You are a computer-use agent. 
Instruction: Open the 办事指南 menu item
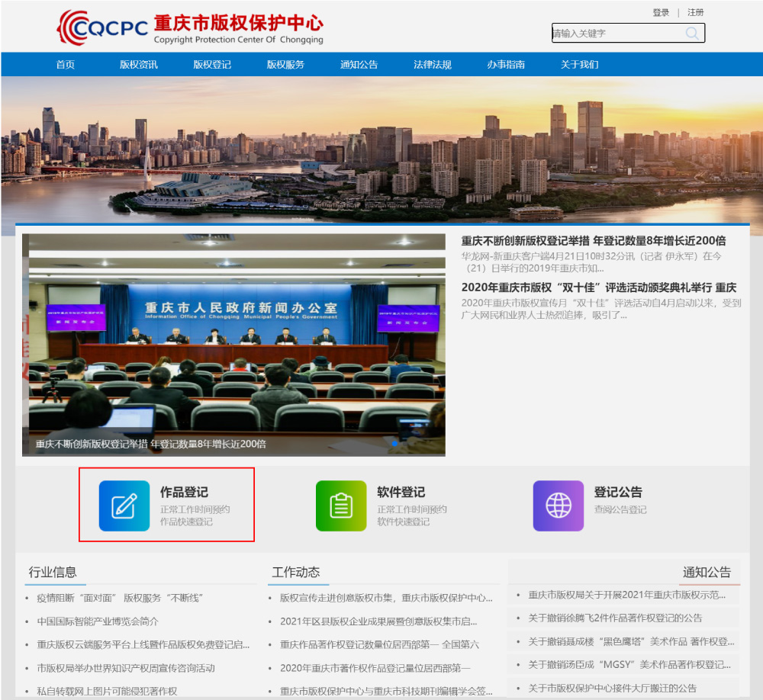(x=505, y=65)
